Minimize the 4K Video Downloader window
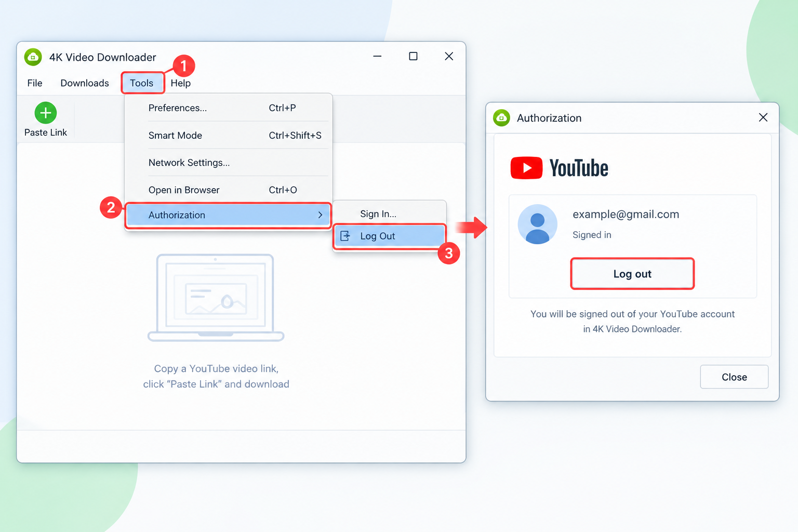Viewport: 798px width, 532px height. click(377, 56)
